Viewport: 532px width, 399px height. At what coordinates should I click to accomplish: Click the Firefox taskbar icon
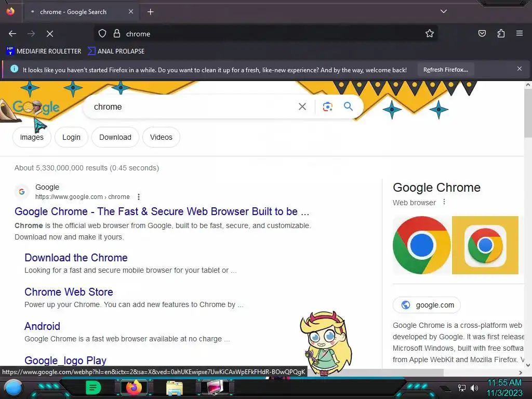coord(134,388)
